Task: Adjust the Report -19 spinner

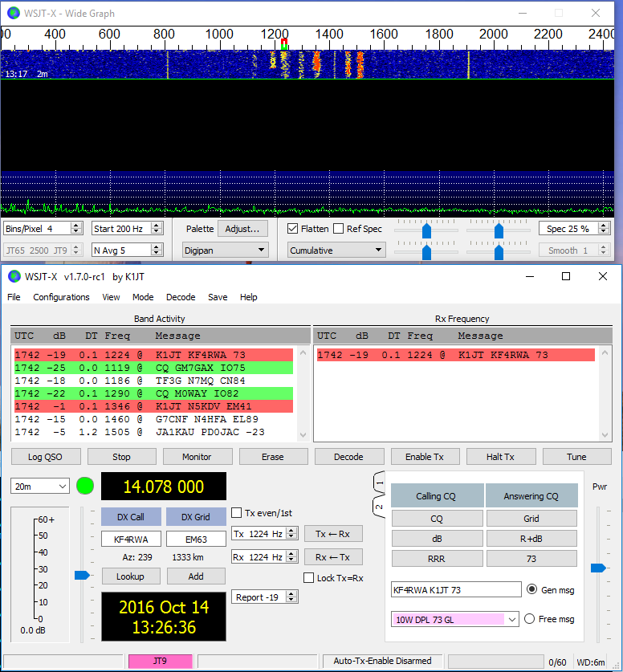Action: tap(291, 597)
